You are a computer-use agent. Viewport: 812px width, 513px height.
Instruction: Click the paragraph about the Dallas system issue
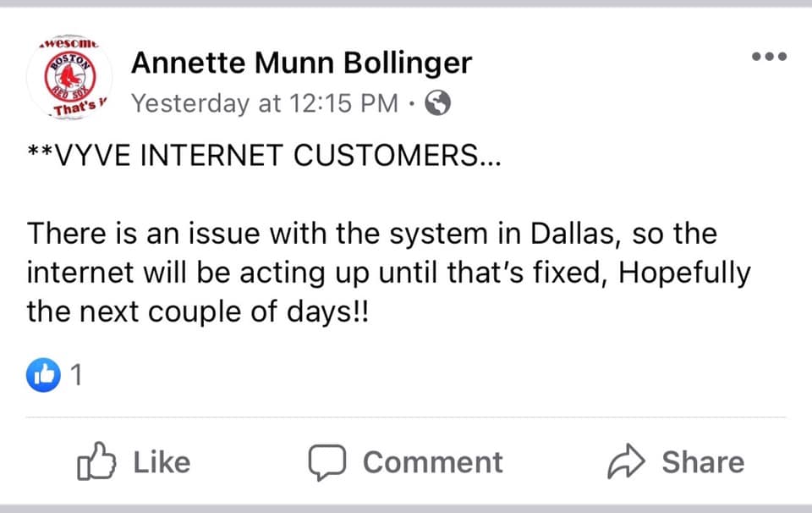point(372,273)
